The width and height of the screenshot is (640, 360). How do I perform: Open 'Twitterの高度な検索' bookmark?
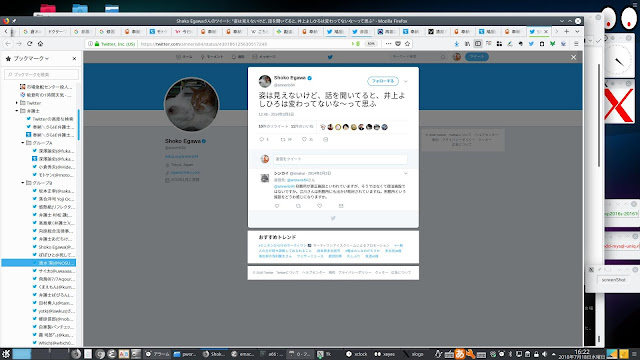(x=50, y=119)
